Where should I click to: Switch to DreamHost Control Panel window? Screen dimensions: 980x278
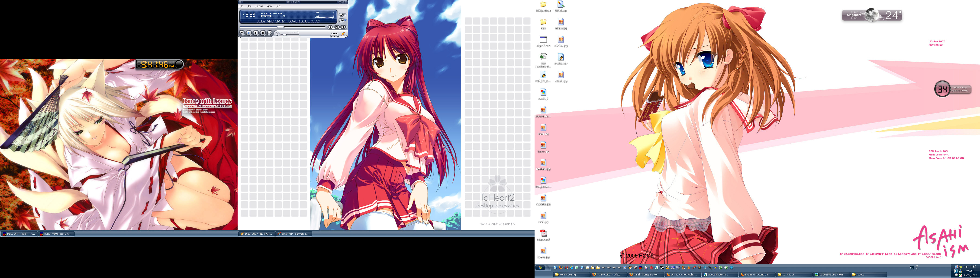click(757, 275)
